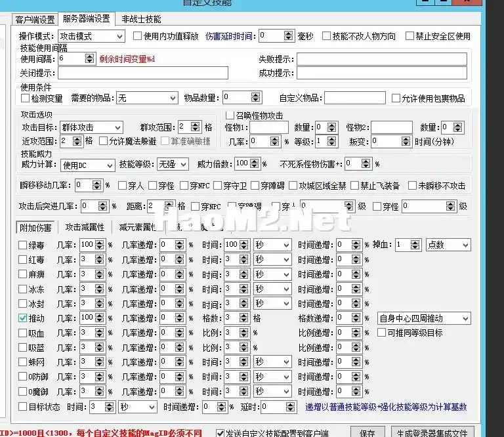Open the 目标状态 time unit 秒 dropdown
Image resolution: width=504 pixels, height=437 pixels.
tap(138, 407)
